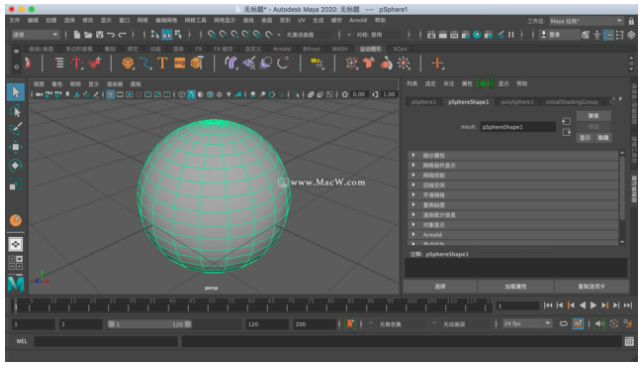Image resolution: width=644 pixels, height=369 pixels.
Task: Click the SVG shelf icon
Action: click(x=180, y=63)
